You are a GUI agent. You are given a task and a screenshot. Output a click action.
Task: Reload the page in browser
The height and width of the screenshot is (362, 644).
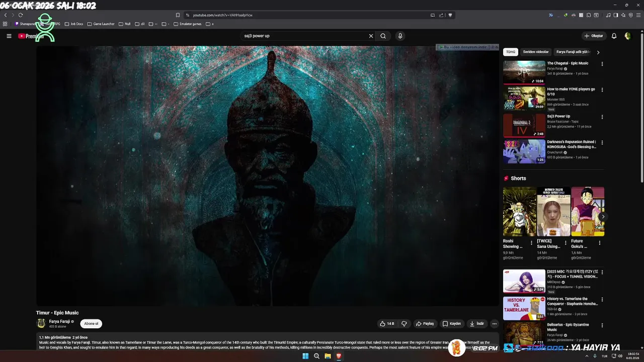point(20,15)
